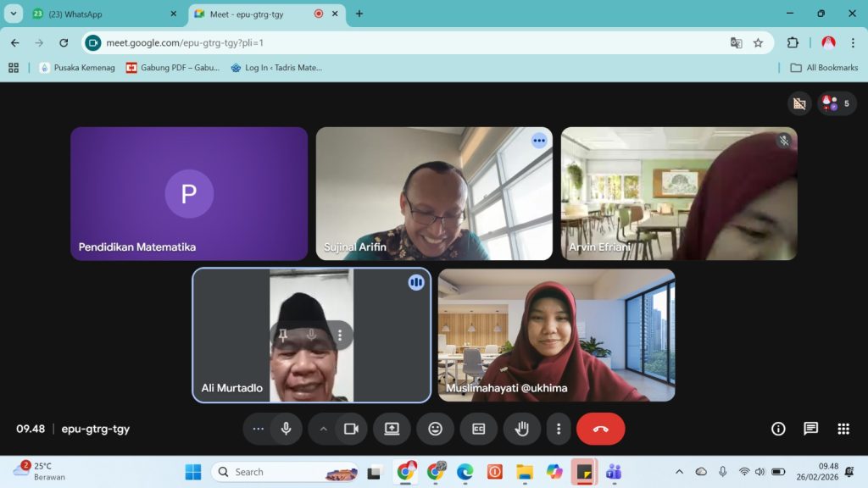The image size is (868, 488).
Task: Toggle closed captions on
Action: point(478,429)
